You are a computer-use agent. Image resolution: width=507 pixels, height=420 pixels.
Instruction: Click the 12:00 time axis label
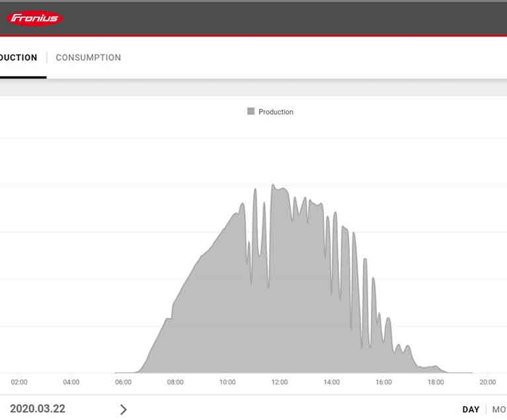280,382
